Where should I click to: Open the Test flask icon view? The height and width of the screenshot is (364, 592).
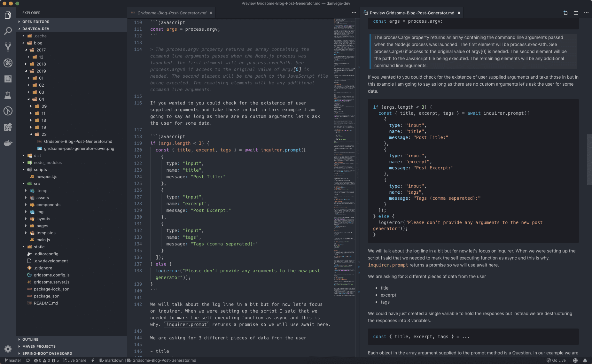8,95
